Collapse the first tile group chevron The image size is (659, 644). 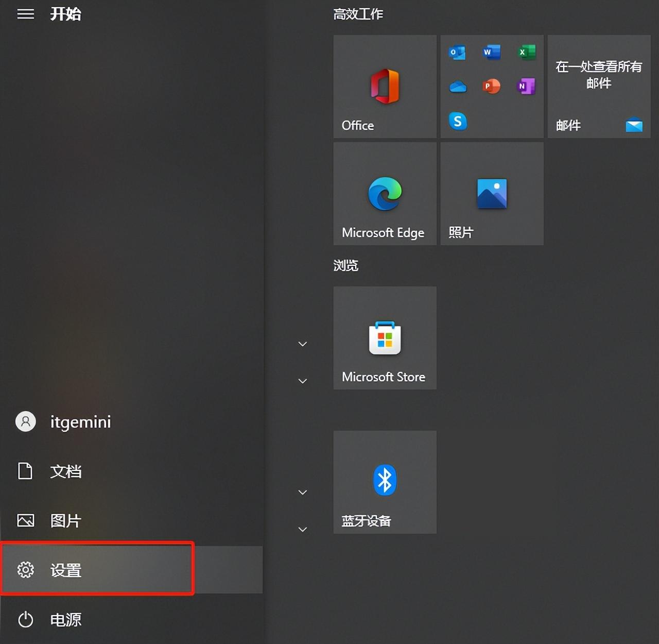click(x=303, y=344)
